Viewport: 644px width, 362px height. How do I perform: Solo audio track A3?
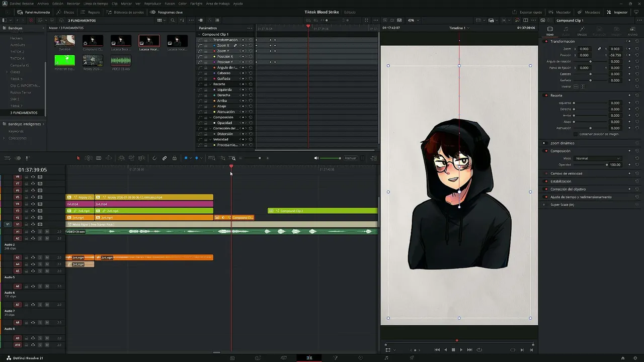pos(40,257)
